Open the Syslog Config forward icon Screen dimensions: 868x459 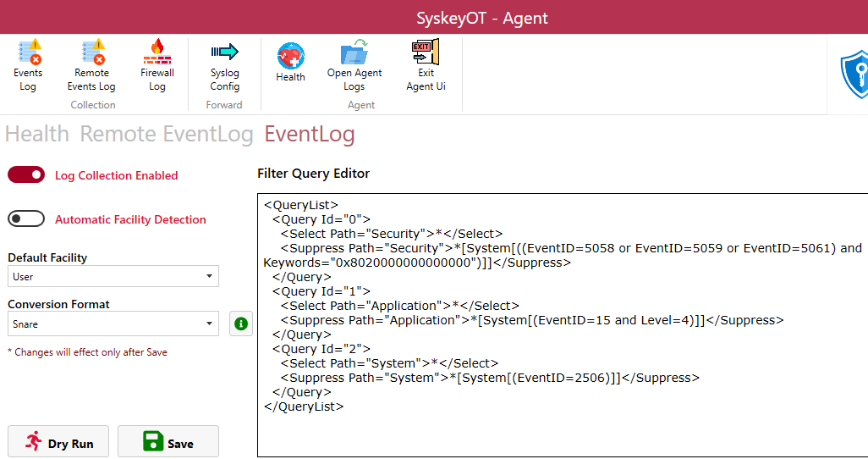tap(225, 54)
